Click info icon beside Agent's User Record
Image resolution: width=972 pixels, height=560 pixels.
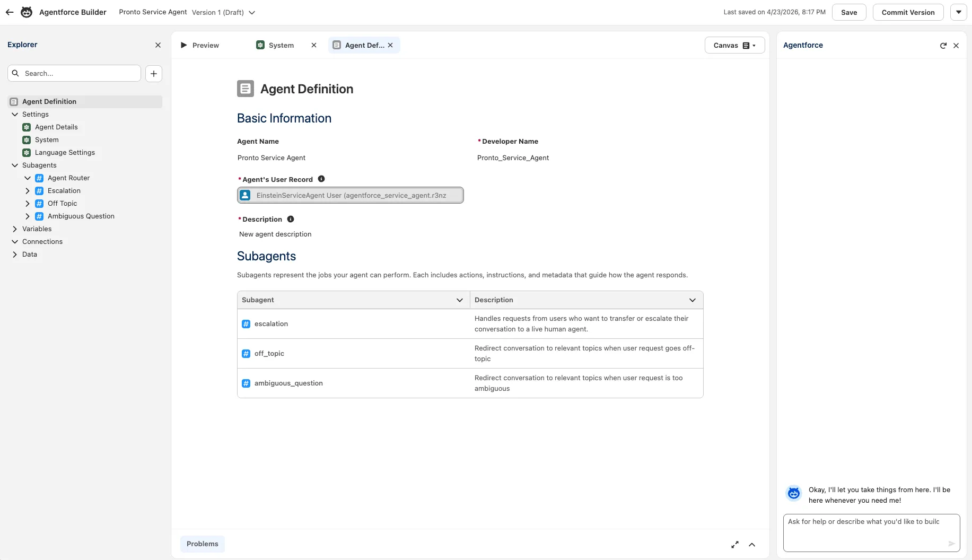point(321,179)
